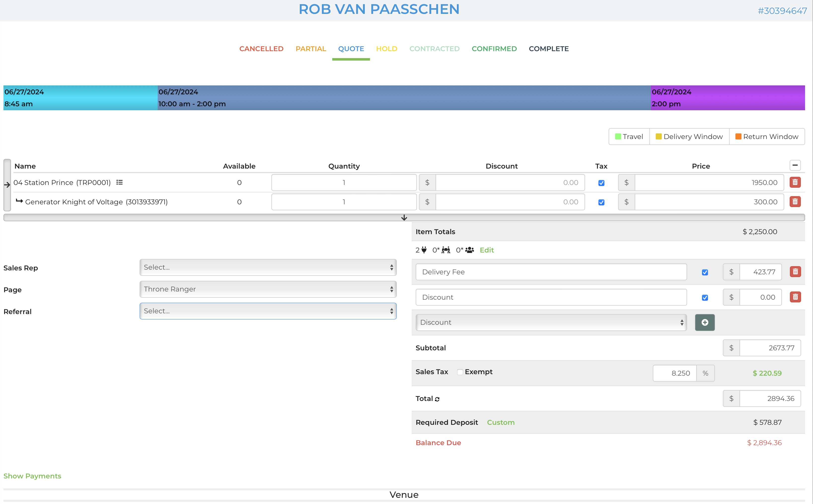Viewport: 813px width, 504px height.
Task: Click the Show Payments link
Action: (x=32, y=476)
